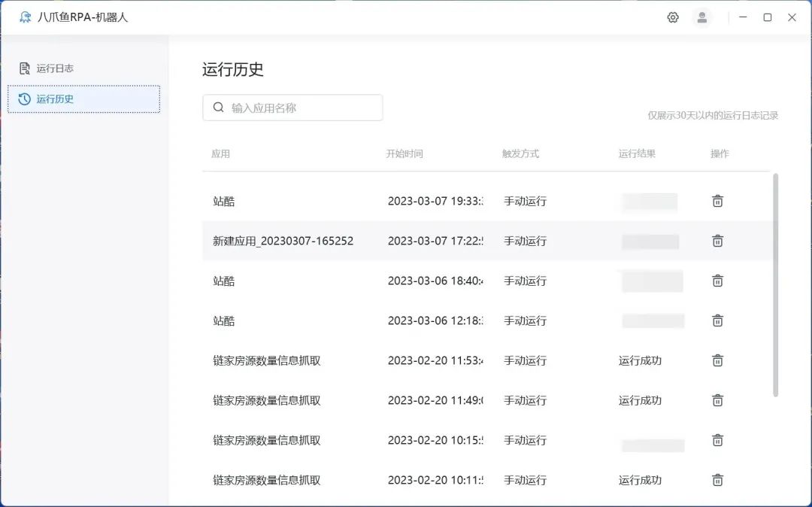
Task: Click start time 2023-03-06 12:18
Action: [x=435, y=320]
